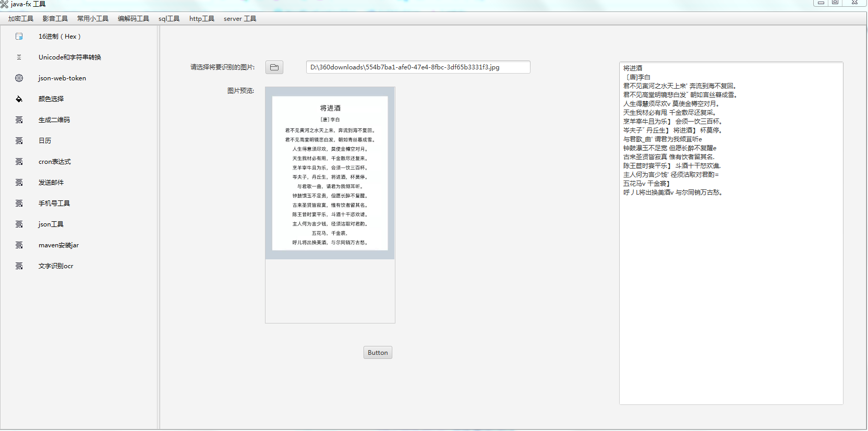
Task: Click the 颜色选择 paint bucket icon
Action: (19, 99)
